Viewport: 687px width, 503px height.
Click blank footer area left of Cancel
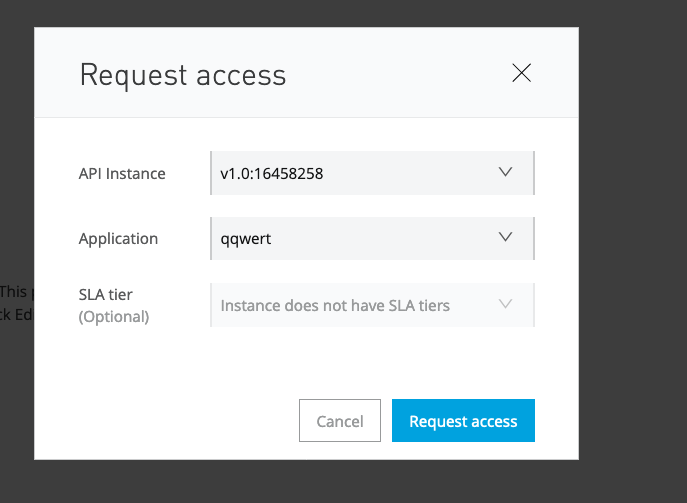[x=160, y=421]
